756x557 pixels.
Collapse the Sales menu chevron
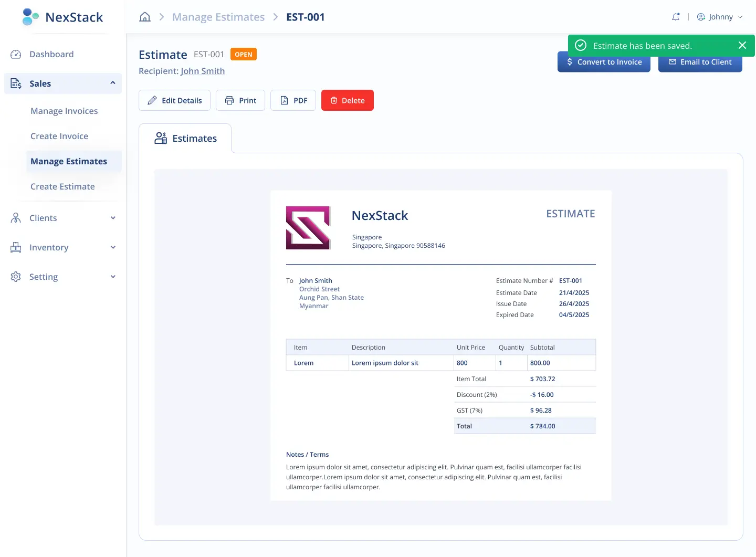(x=112, y=83)
